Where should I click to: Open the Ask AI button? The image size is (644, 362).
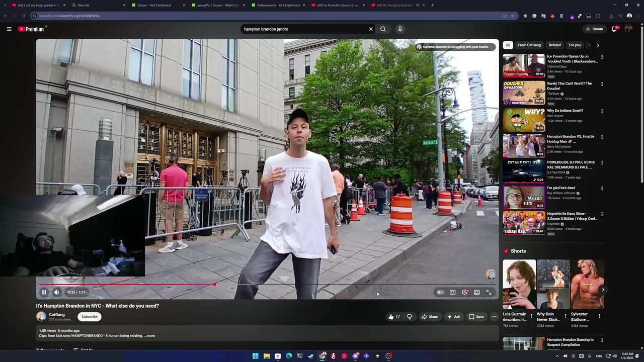tap(453, 317)
